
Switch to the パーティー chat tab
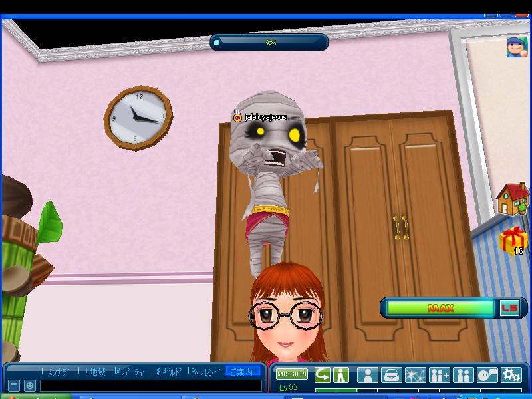coord(132,372)
